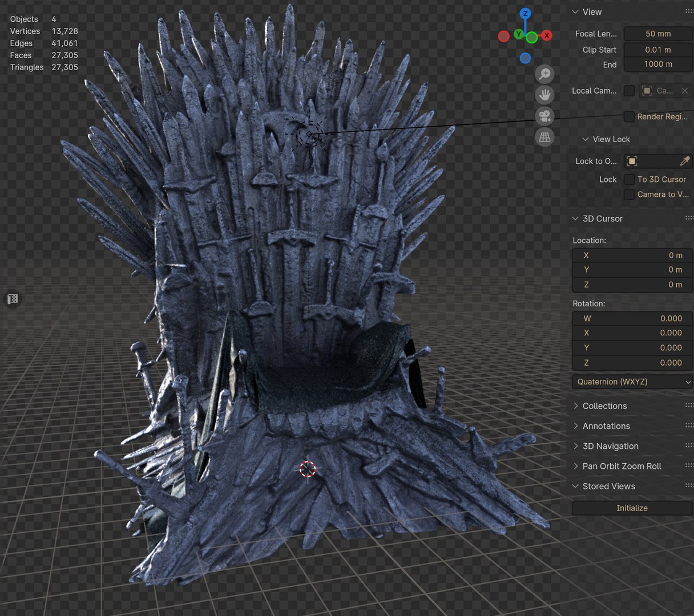The image size is (694, 616).
Task: Click the Rotation X 0.000 field
Action: [x=632, y=333]
